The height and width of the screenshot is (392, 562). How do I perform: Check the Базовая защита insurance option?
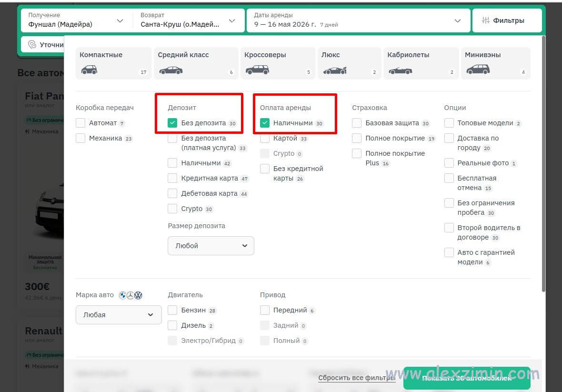357,123
